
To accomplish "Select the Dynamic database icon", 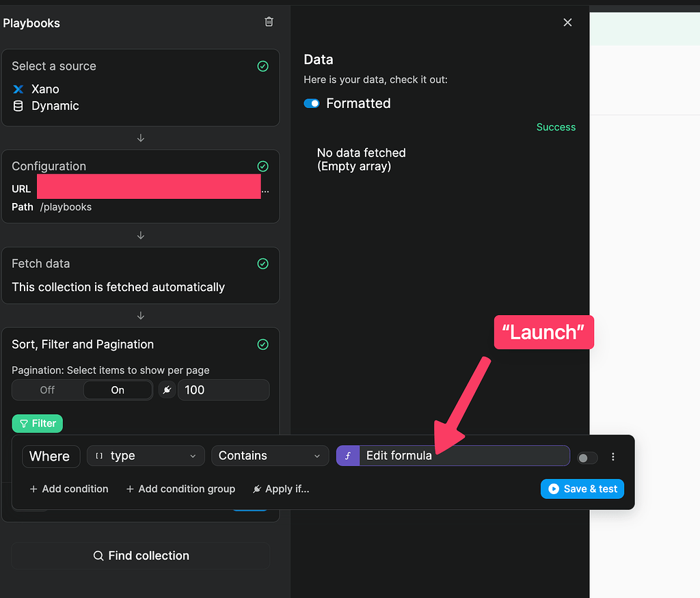I will [x=18, y=106].
